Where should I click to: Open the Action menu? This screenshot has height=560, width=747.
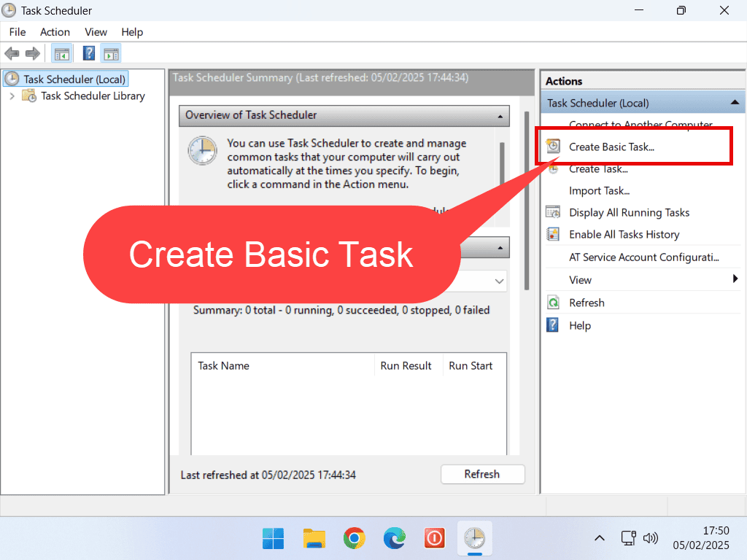[55, 32]
